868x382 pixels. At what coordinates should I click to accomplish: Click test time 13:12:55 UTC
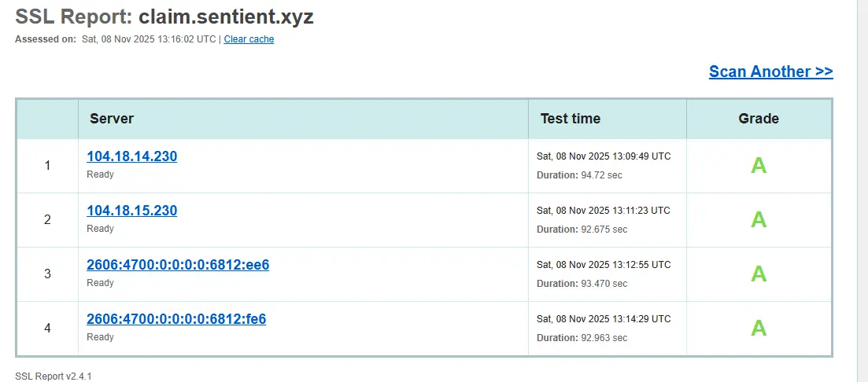(x=604, y=265)
